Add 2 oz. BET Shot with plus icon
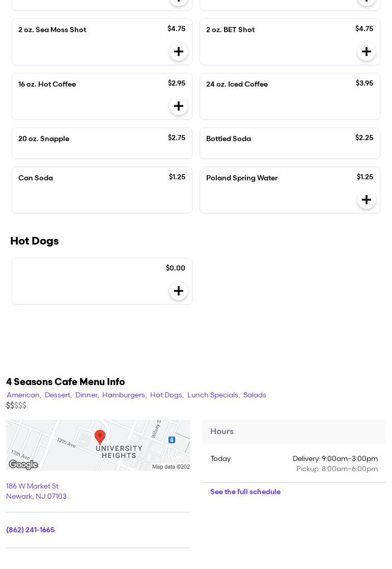Image resolution: width=392 pixels, height=569 pixels. [x=366, y=51]
